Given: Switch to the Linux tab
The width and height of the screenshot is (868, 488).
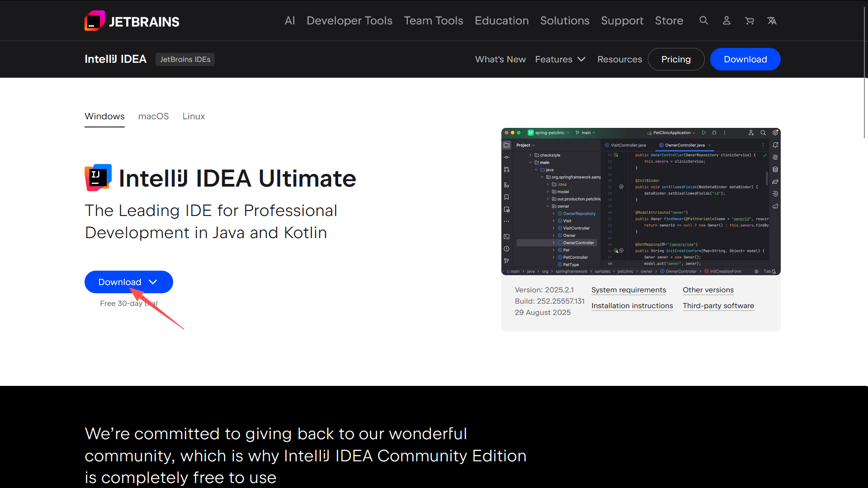Looking at the screenshot, I should (193, 116).
